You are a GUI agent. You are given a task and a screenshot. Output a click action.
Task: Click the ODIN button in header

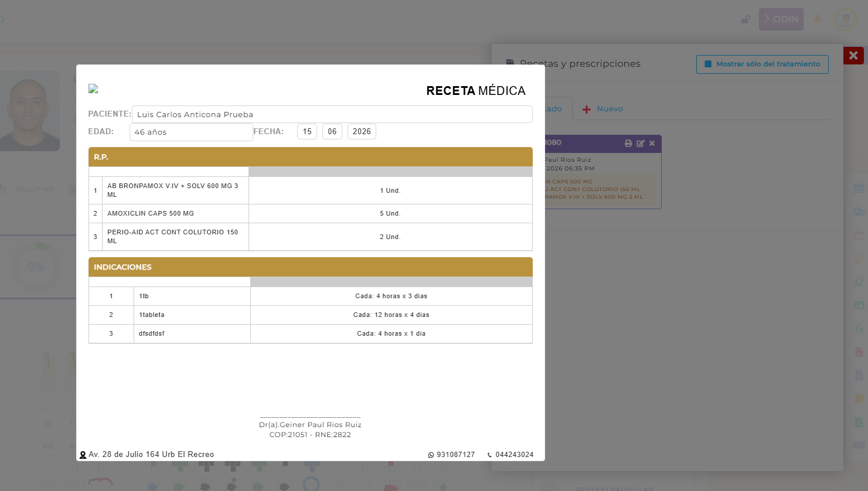point(781,19)
